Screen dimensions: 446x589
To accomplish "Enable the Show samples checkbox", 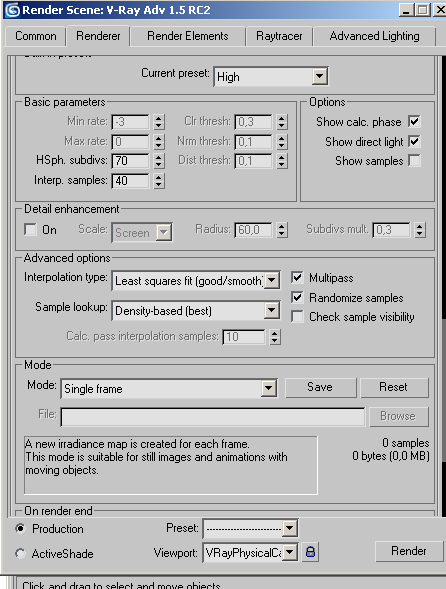I will 414,161.
